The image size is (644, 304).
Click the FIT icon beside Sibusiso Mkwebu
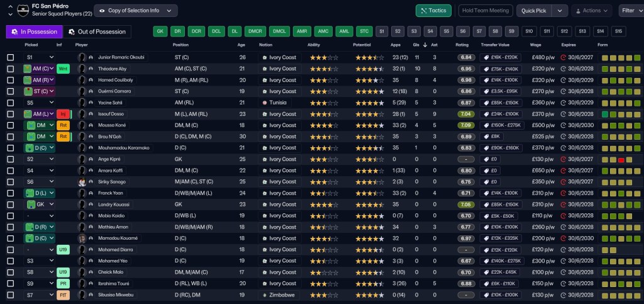(63, 295)
